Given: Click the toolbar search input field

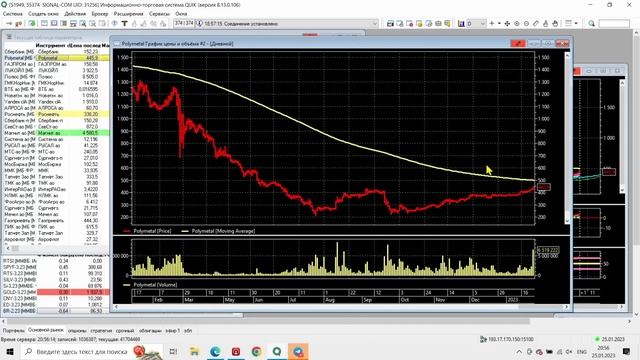Looking at the screenshot, I should (x=614, y=24).
